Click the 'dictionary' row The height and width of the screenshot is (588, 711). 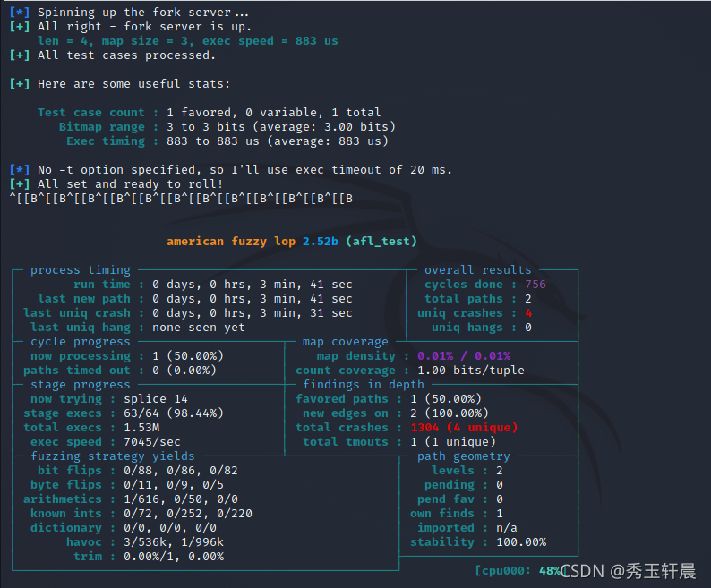124,528
